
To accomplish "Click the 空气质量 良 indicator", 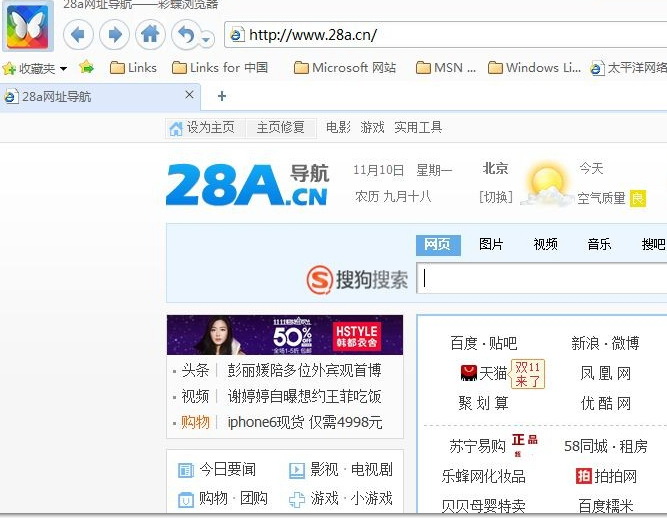I will [x=611, y=198].
